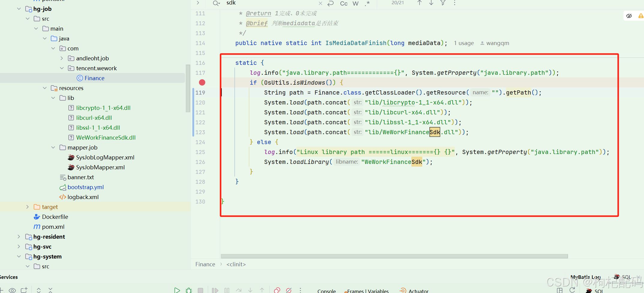This screenshot has width=644, height=293.
Task: Expand the hg-resident module
Action: 19,237
